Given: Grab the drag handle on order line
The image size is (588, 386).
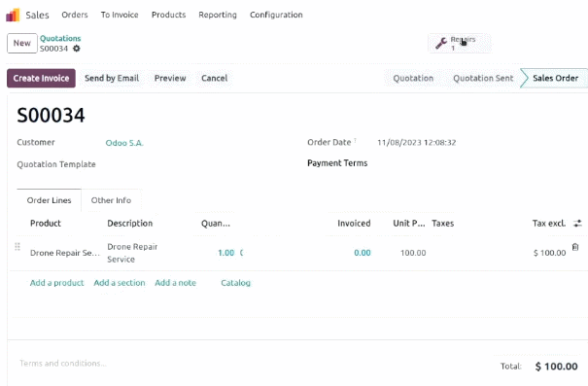Looking at the screenshot, I should 17,246.
